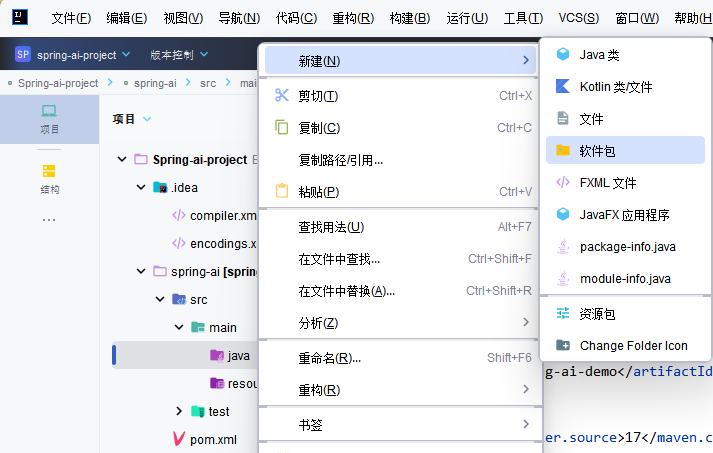Click the Kotlin 类/文件 icon
This screenshot has height=453, width=713.
coord(563,86)
